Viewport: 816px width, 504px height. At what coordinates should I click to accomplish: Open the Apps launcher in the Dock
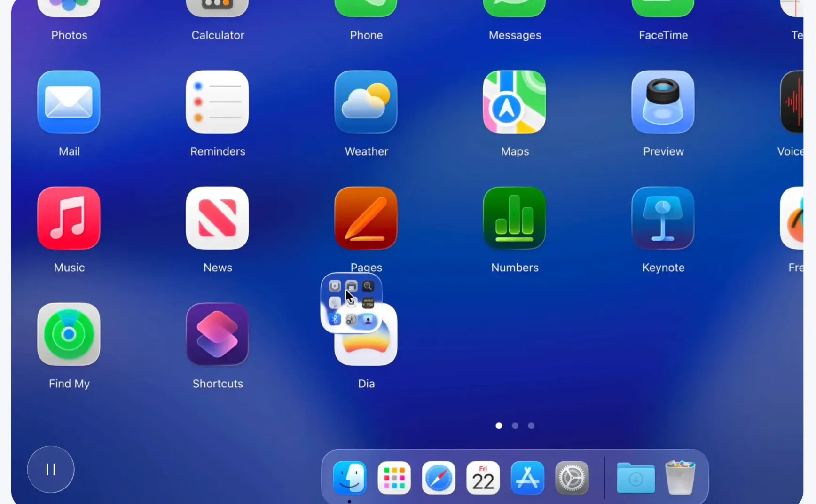click(x=394, y=478)
